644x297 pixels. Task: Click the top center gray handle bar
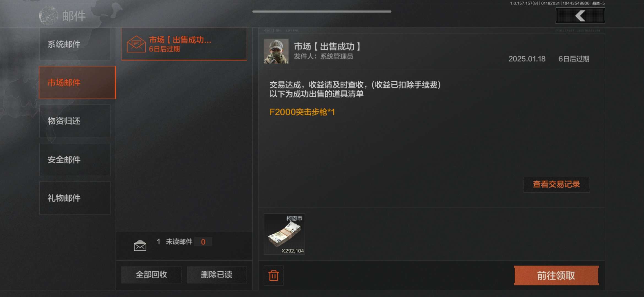(322, 12)
